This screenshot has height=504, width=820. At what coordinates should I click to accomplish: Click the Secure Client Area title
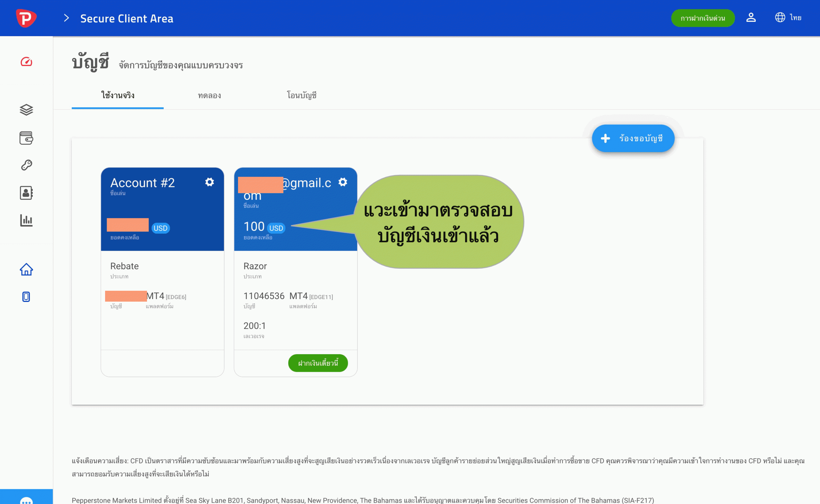[127, 18]
